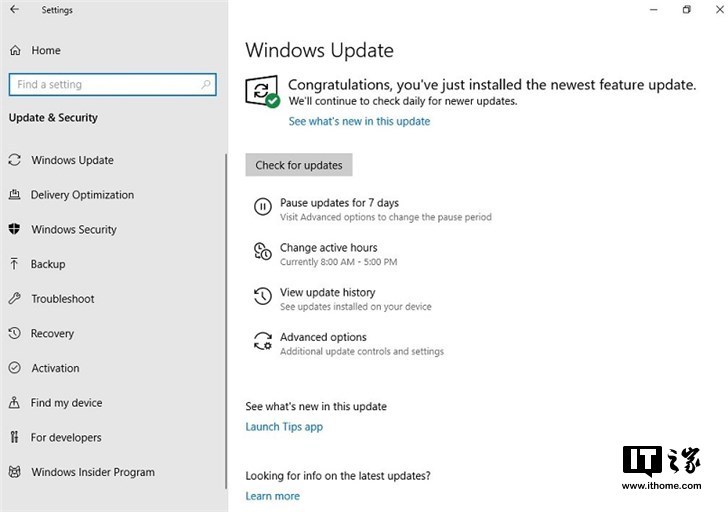Click the Find my device icon
This screenshot has height=512, width=728.
point(14,402)
